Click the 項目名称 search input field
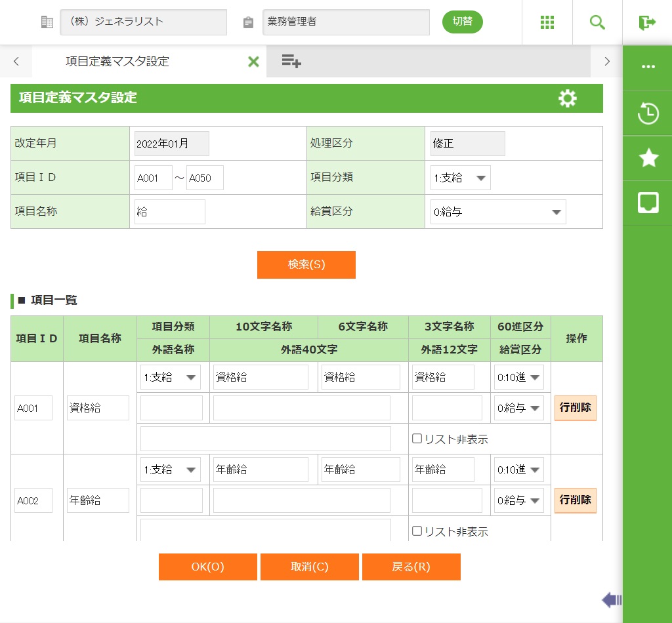Image resolution: width=672 pixels, height=623 pixels. 170,212
